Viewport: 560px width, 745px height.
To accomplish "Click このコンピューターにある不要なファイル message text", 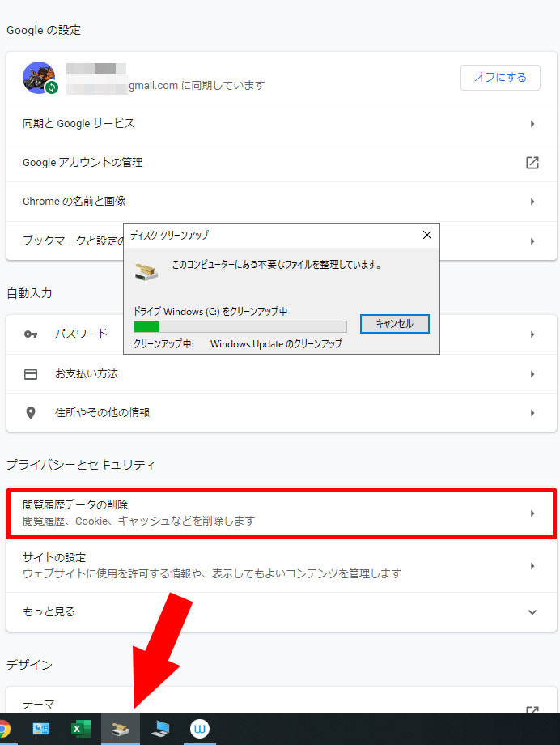I will click(277, 265).
